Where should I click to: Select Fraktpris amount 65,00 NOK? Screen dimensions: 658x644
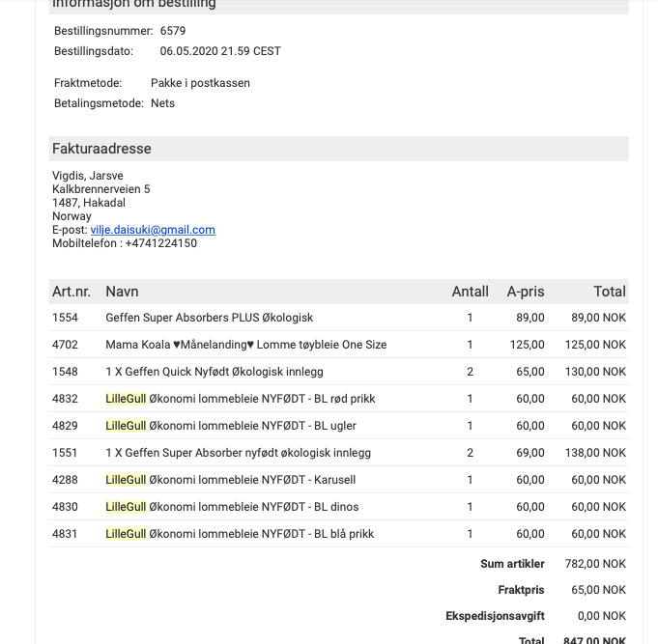[598, 590]
